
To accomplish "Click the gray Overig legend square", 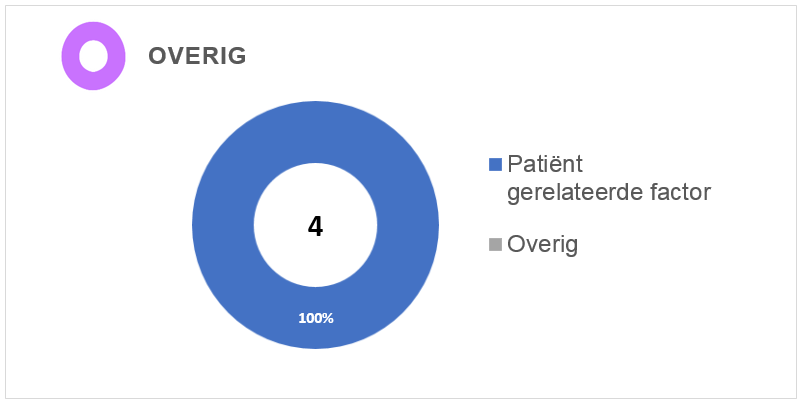I will point(495,245).
